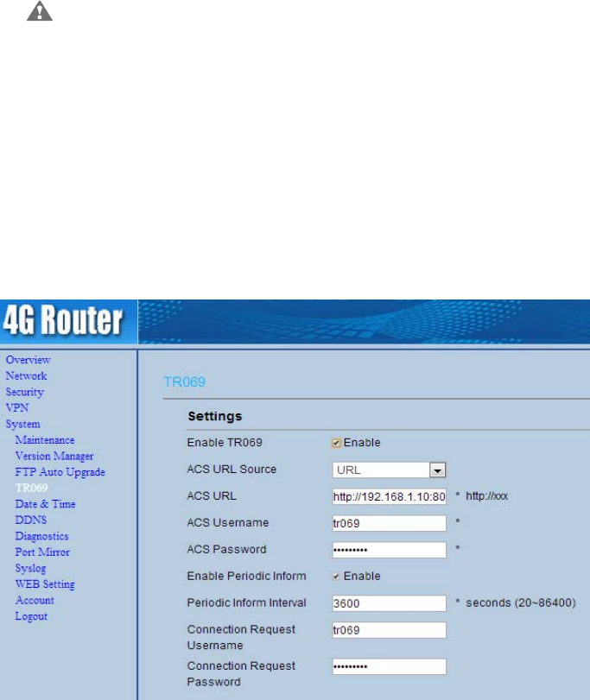
Task: Open the Network menu item
Action: pos(26,375)
